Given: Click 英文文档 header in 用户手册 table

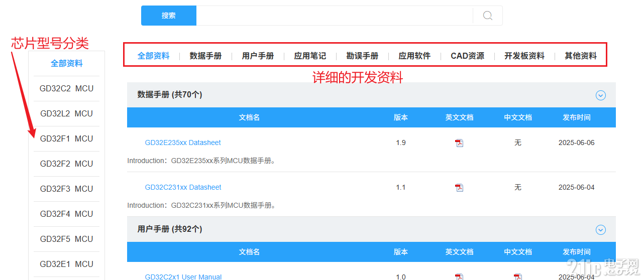Looking at the screenshot, I should (459, 252).
